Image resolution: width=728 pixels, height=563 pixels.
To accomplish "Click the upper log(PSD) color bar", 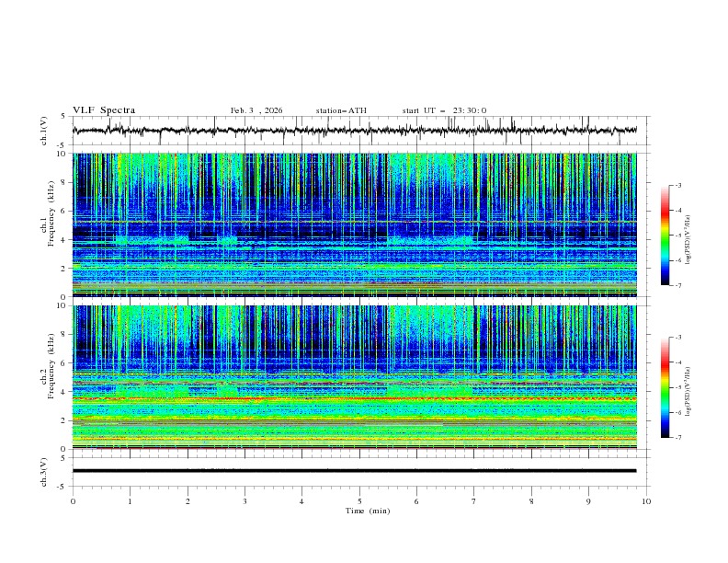I will (x=665, y=235).
